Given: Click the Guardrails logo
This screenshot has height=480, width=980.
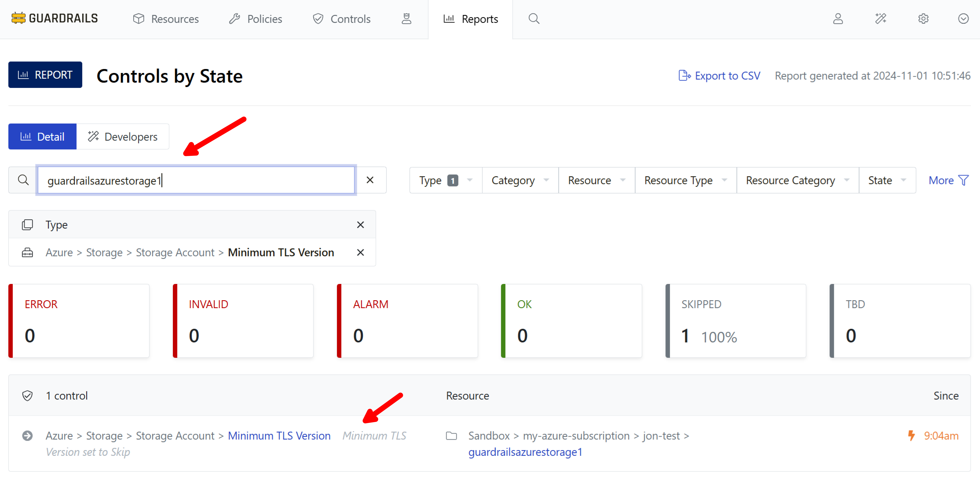Looking at the screenshot, I should click(x=54, y=18).
